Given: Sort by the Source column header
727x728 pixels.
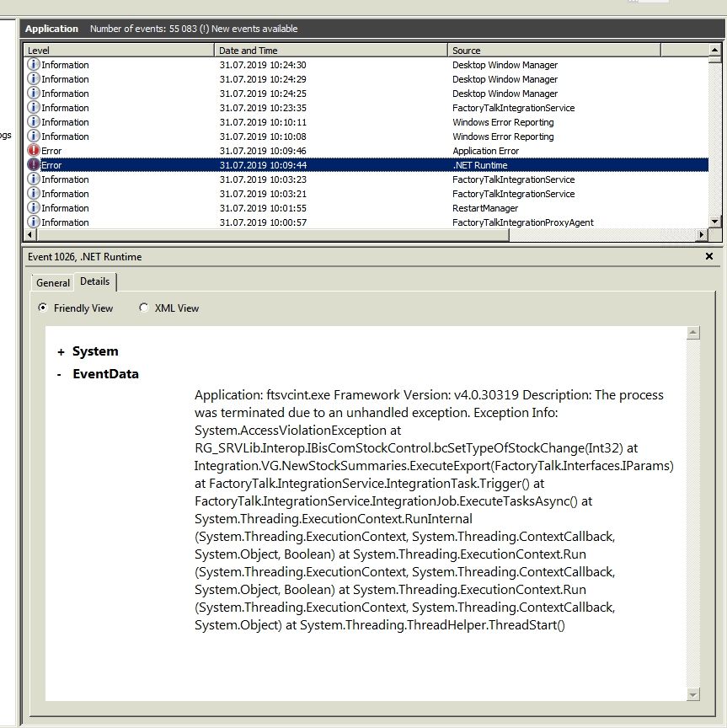Looking at the screenshot, I should tap(553, 51).
